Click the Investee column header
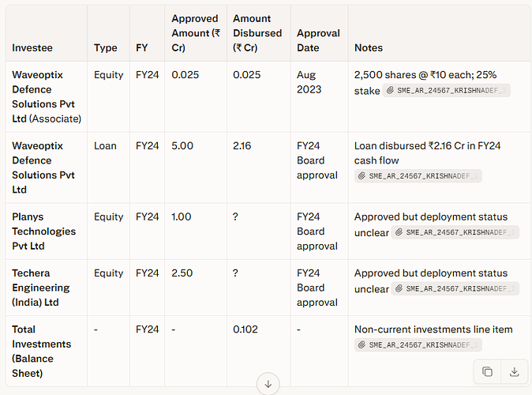Screen dimensions: 532x395 coord(32,48)
